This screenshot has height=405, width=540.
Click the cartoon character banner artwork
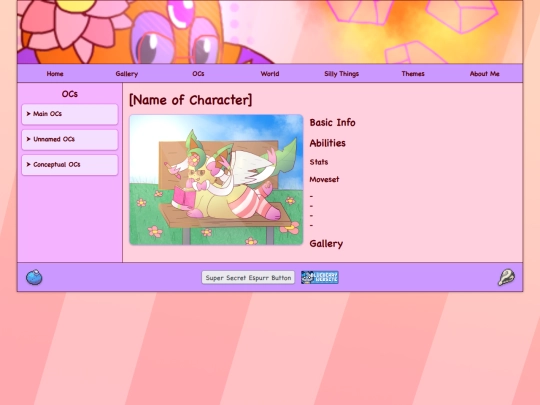click(x=270, y=32)
